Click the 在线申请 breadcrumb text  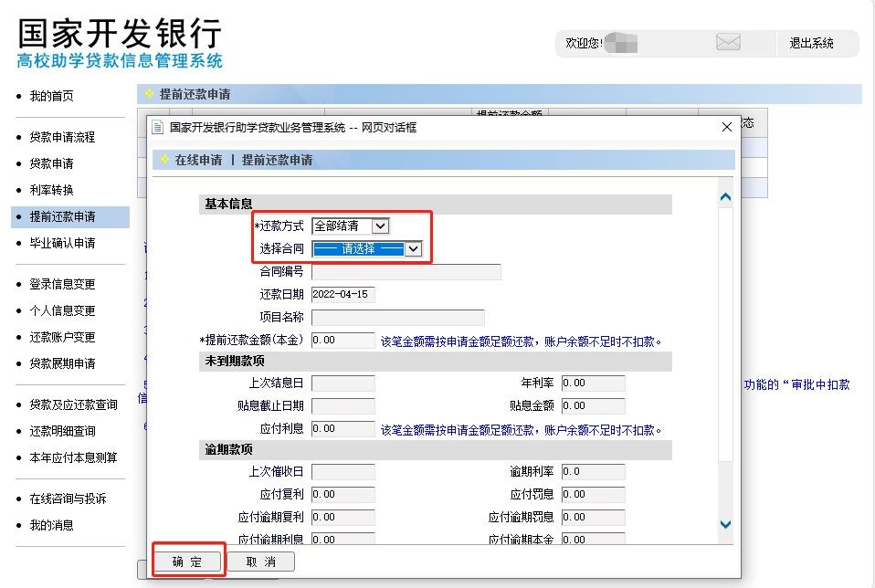tap(198, 160)
